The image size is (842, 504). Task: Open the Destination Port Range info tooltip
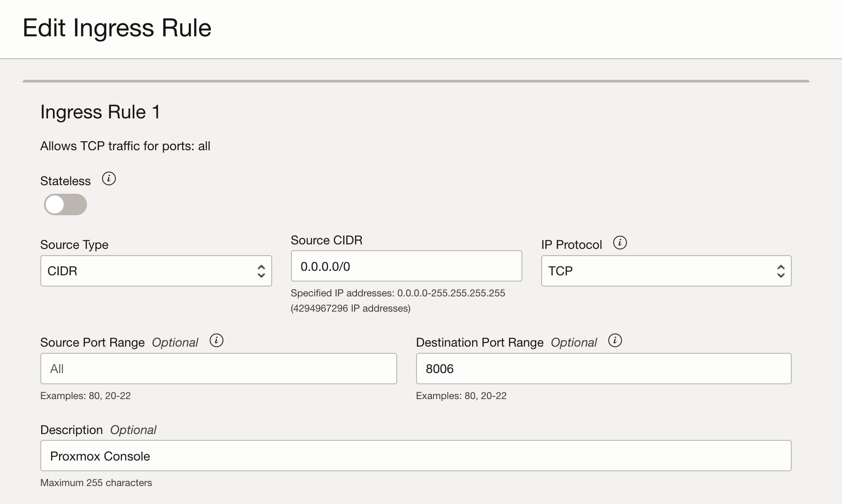pyautogui.click(x=616, y=341)
